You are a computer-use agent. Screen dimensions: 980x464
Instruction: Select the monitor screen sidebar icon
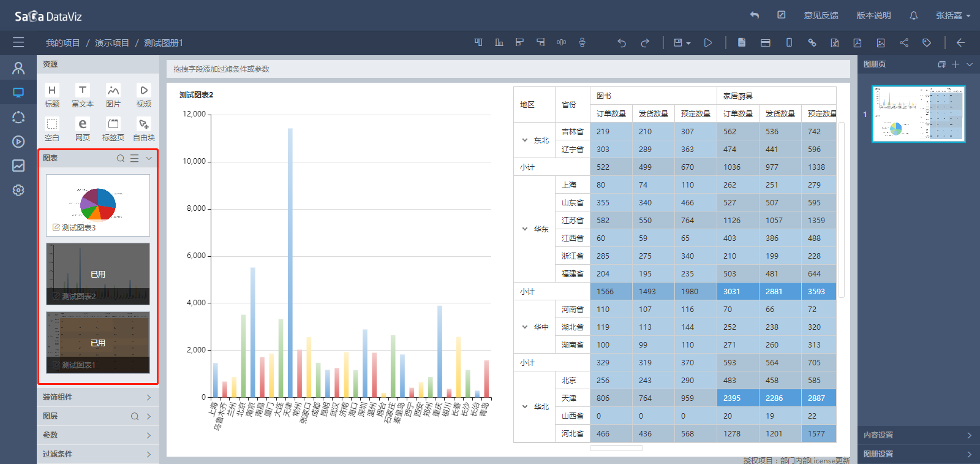18,93
